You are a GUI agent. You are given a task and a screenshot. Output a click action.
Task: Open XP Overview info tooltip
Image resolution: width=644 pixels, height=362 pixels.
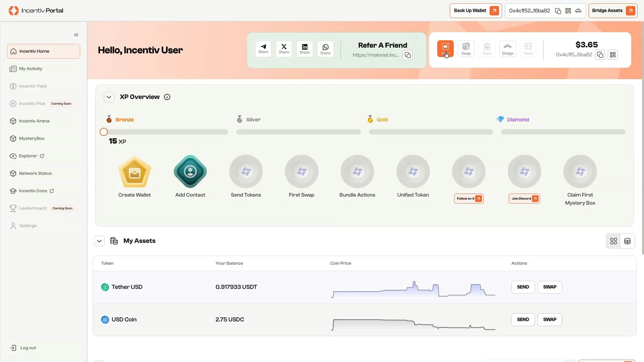click(x=167, y=97)
